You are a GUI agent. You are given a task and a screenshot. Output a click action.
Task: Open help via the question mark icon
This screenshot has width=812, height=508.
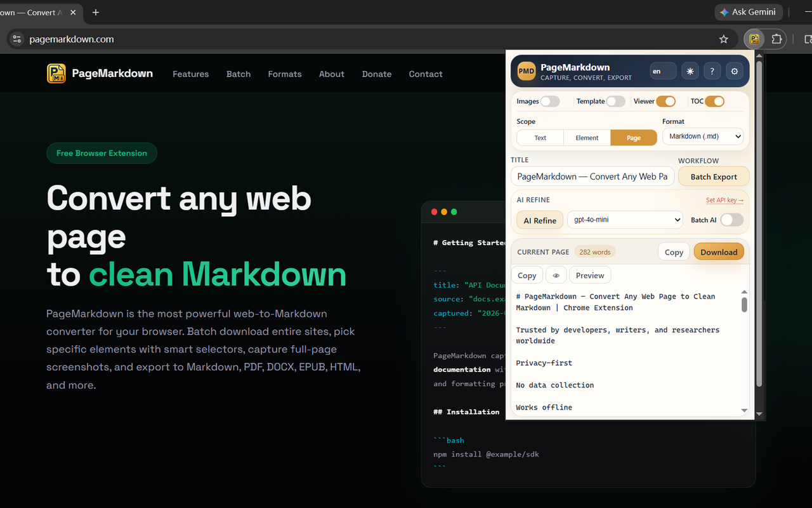pyautogui.click(x=712, y=71)
